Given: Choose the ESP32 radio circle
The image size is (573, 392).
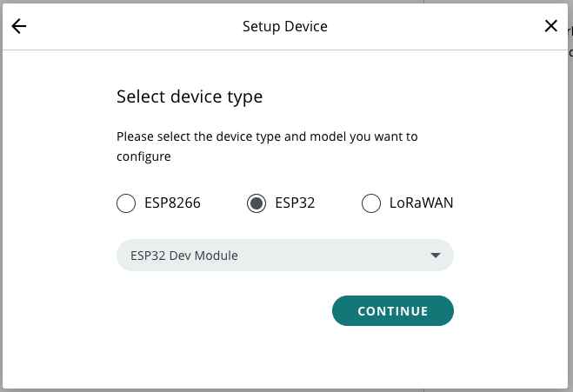Looking at the screenshot, I should 257,203.
